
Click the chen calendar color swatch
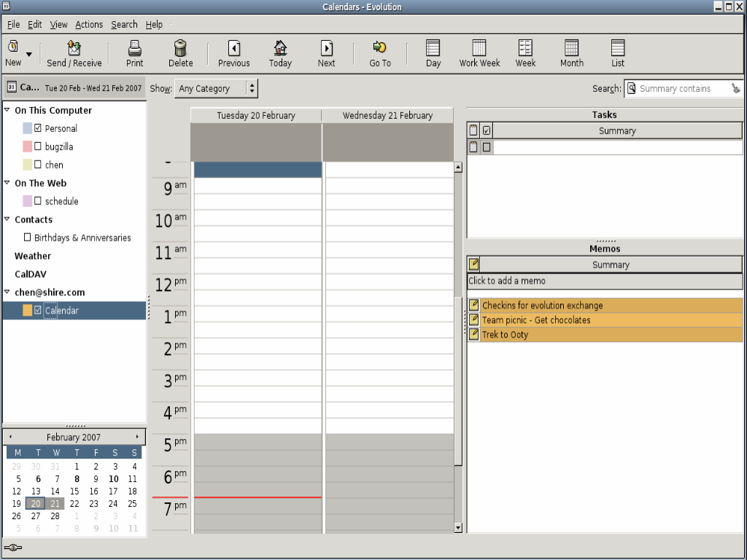pos(28,165)
